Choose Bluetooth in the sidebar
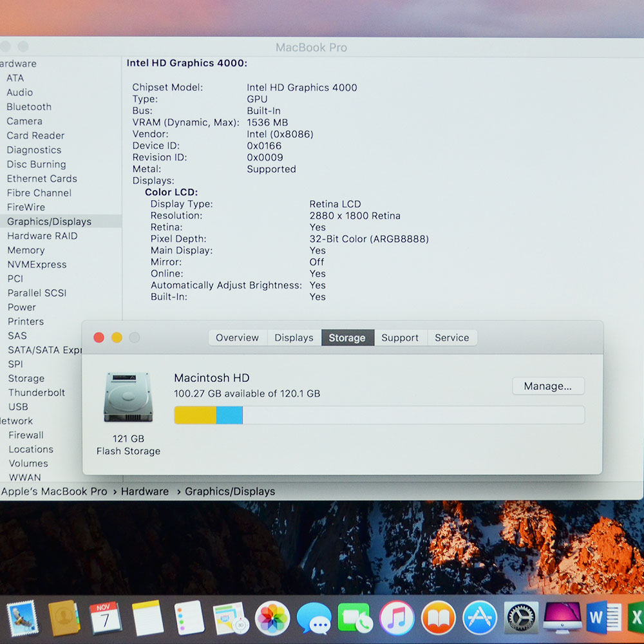Image resolution: width=644 pixels, height=644 pixels. pos(29,107)
